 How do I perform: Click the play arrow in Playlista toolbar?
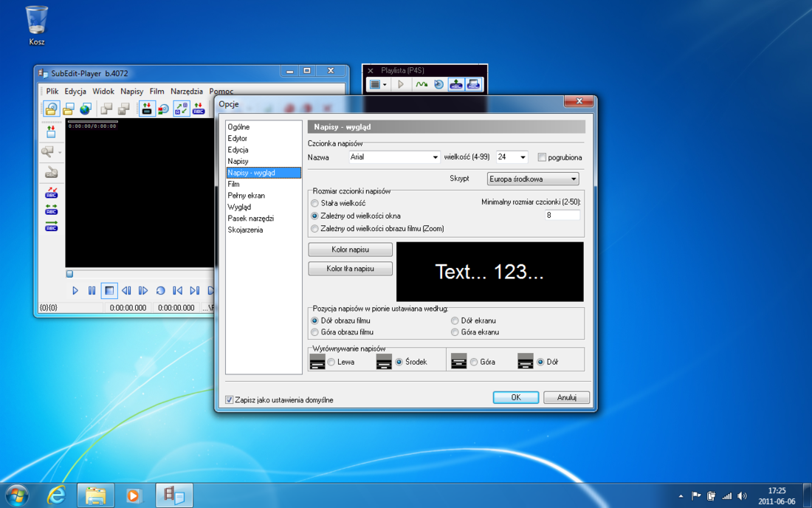click(x=401, y=84)
